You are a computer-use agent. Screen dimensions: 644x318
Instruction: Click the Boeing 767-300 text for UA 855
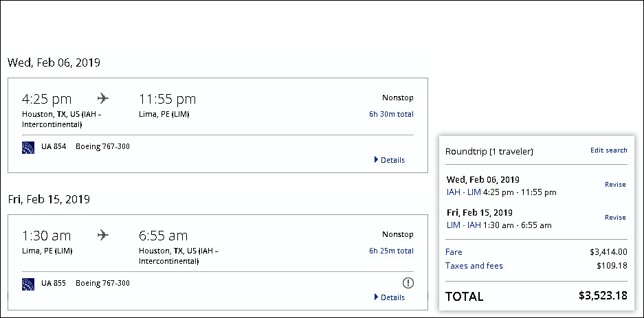coord(102,283)
